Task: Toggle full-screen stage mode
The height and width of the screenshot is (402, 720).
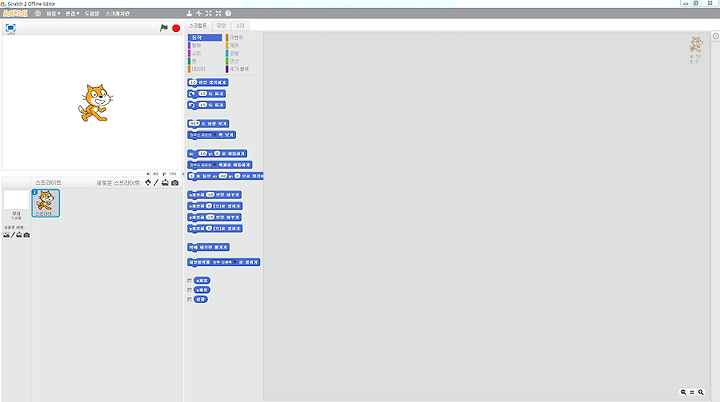Action: pyautogui.click(x=11, y=28)
